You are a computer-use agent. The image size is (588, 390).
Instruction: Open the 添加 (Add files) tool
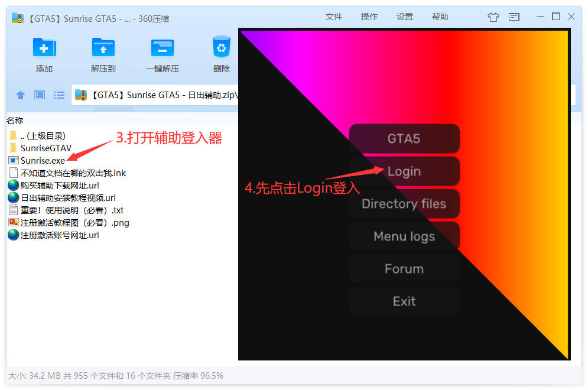[x=44, y=53]
